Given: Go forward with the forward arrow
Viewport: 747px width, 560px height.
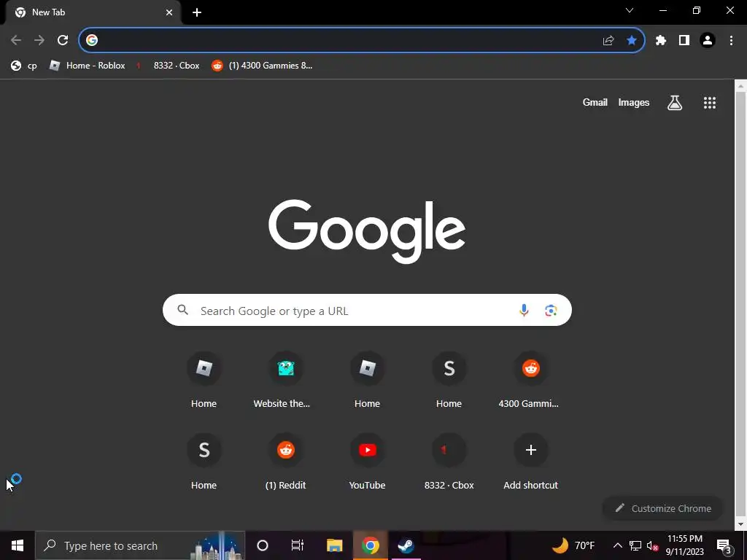Looking at the screenshot, I should (39, 41).
